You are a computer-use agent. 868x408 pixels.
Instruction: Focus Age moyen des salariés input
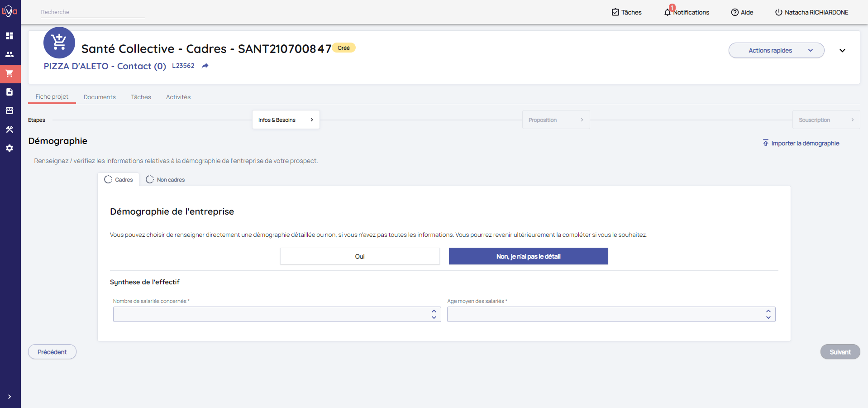611,314
